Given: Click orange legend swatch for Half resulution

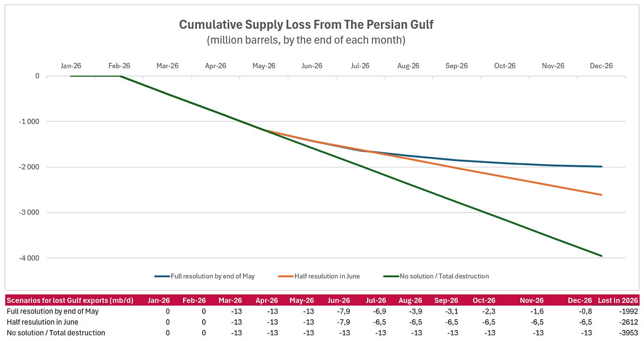Looking at the screenshot, I should click(285, 276).
